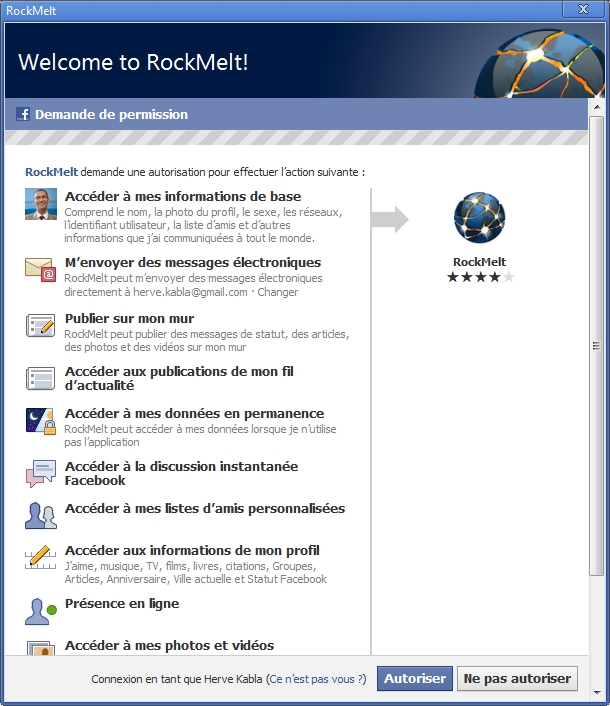Click the photos and videos icon

point(41,648)
